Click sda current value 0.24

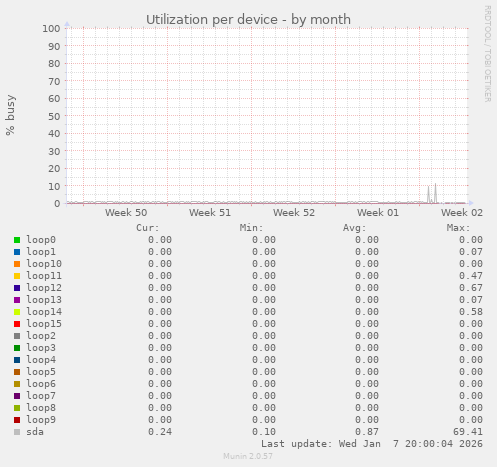pyautogui.click(x=160, y=432)
